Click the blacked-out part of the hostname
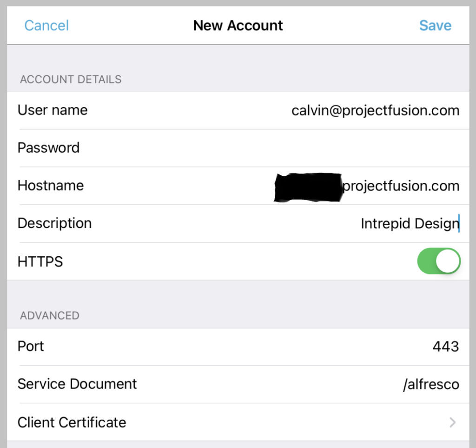 (308, 187)
